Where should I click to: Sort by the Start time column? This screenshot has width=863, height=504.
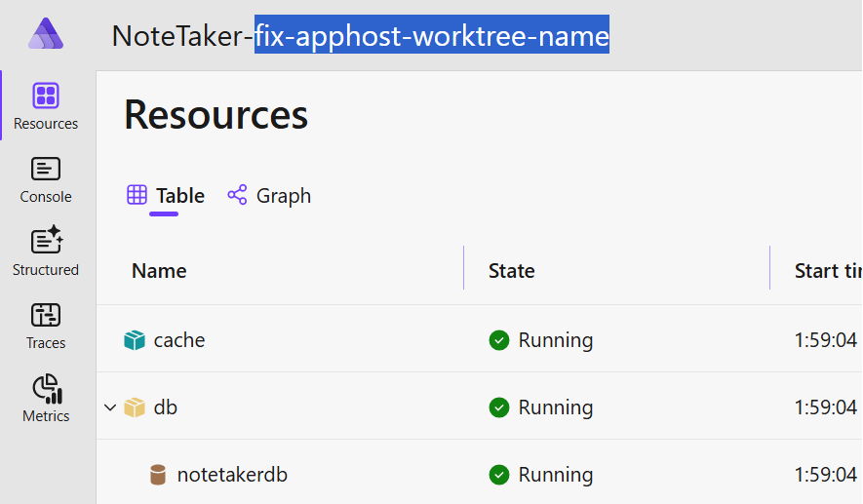[827, 271]
